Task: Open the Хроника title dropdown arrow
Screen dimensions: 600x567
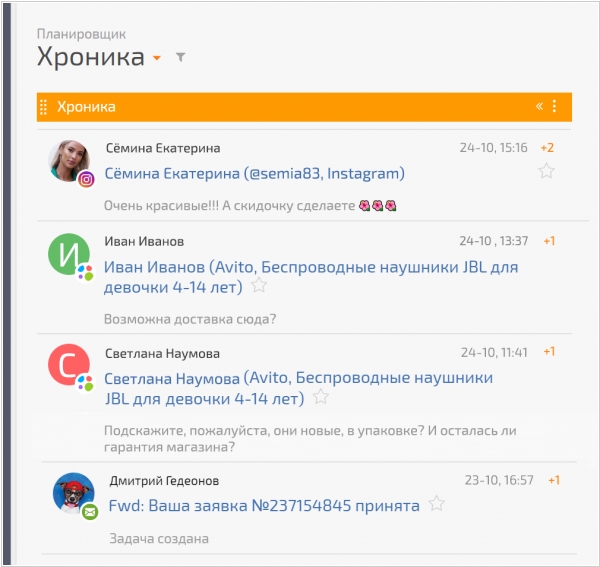Action: [157, 58]
